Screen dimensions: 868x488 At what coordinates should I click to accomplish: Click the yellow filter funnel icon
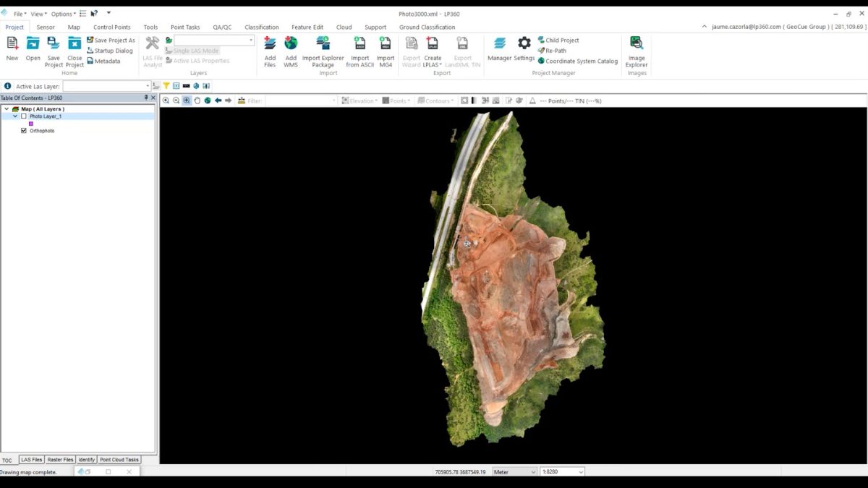tap(166, 86)
